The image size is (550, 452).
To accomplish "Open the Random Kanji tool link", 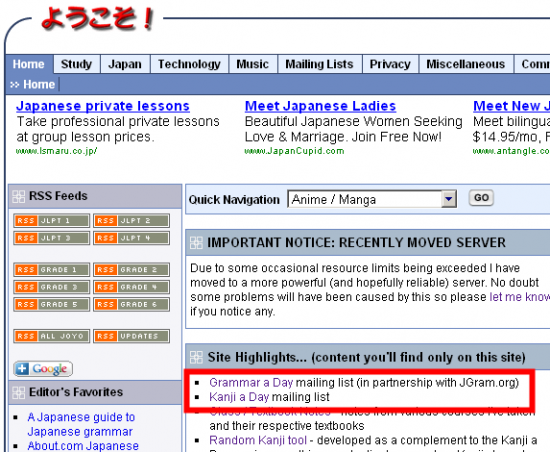I will (x=258, y=440).
